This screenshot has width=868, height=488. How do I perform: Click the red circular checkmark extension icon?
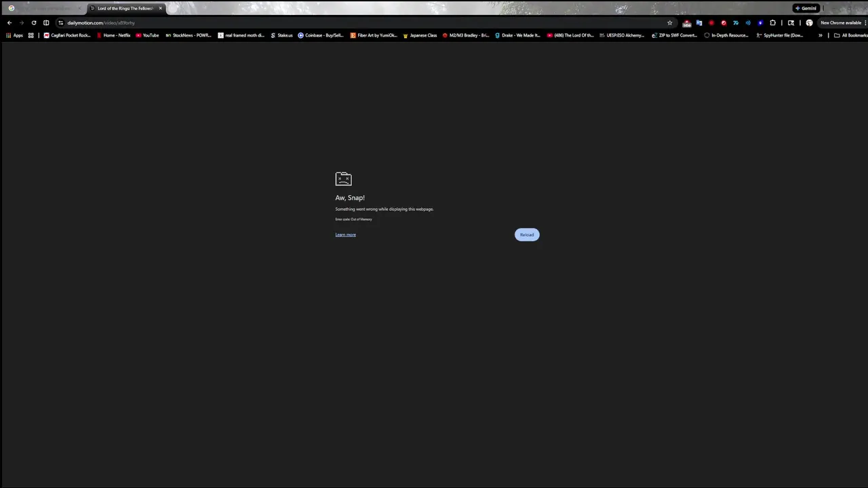tap(724, 22)
